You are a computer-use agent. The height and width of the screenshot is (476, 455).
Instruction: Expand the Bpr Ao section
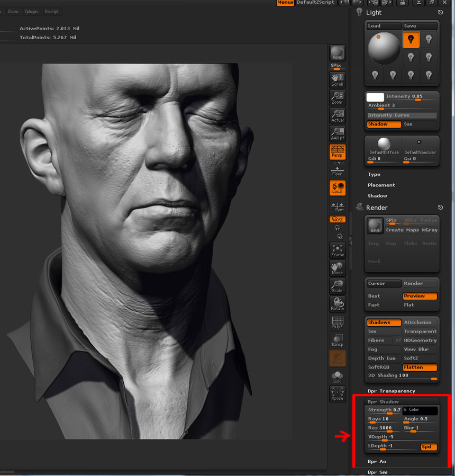click(x=377, y=461)
